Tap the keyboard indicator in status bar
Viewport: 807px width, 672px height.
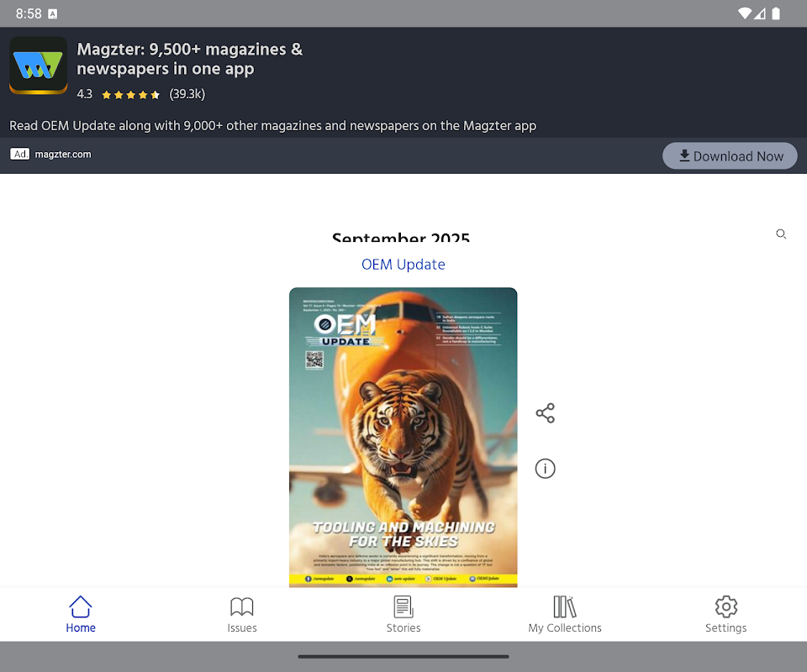(52, 14)
